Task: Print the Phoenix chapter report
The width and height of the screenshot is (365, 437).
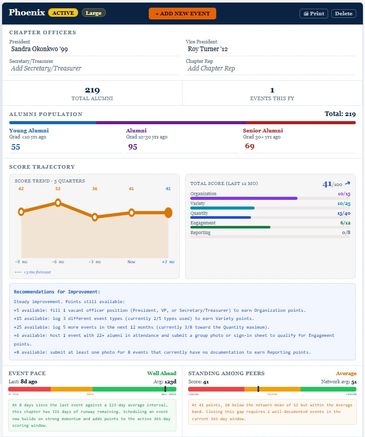Action: tap(314, 14)
